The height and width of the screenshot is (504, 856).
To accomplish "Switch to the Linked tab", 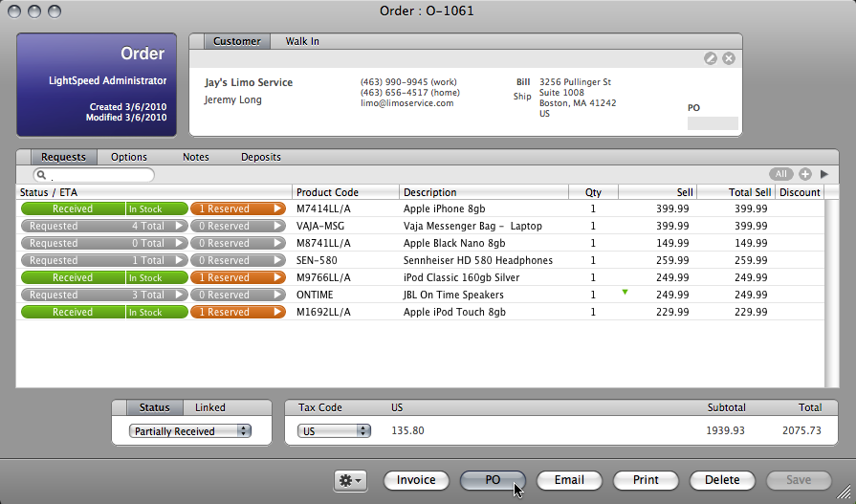I will point(210,408).
